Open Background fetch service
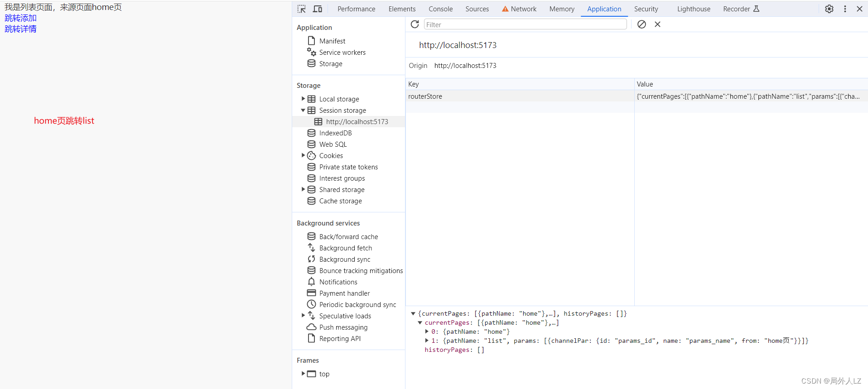This screenshot has width=868, height=389. [346, 248]
